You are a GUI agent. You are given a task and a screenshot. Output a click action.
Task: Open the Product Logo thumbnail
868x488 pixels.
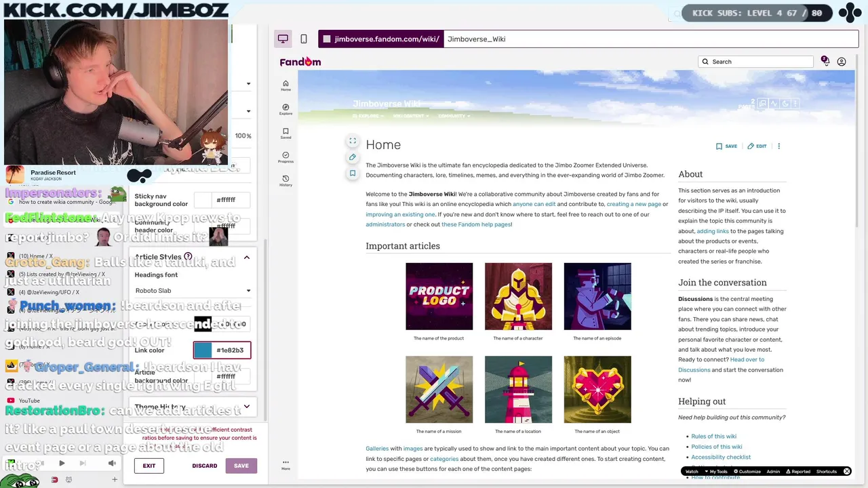pyautogui.click(x=439, y=297)
